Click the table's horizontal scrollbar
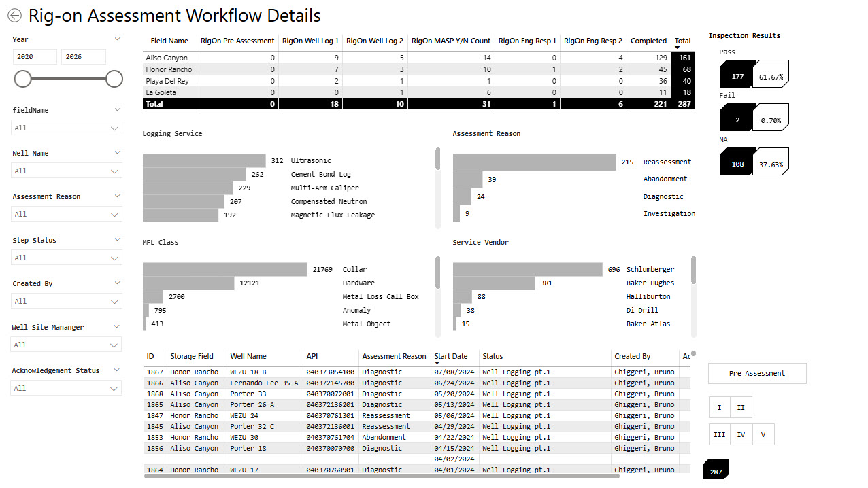 pos(382,476)
